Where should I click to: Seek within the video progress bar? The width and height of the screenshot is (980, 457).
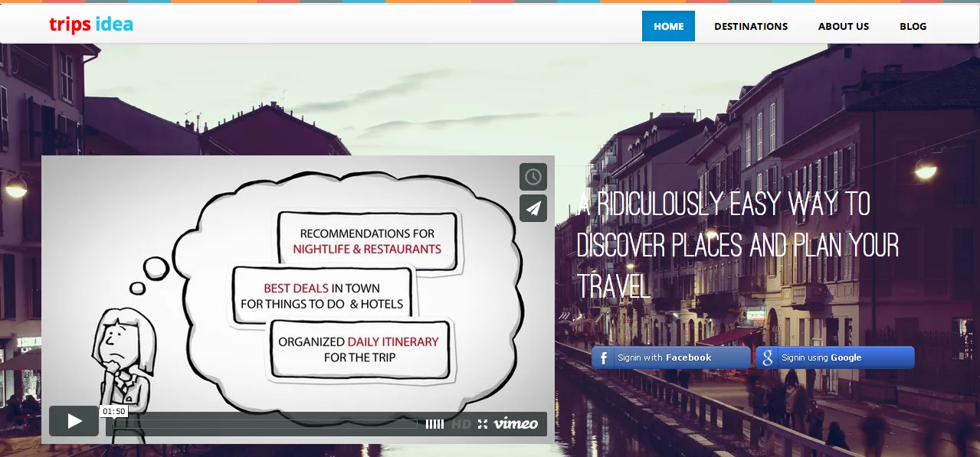265,423
